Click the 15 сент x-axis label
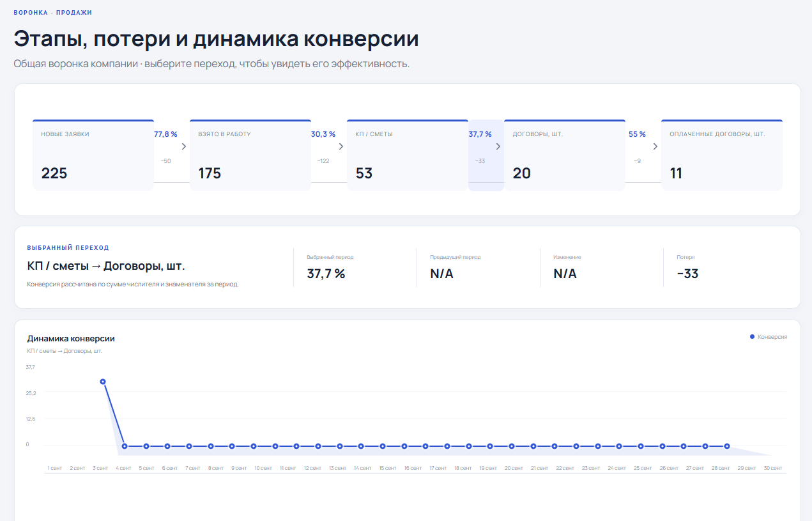Screen dimensions: 812x521 (x=388, y=468)
